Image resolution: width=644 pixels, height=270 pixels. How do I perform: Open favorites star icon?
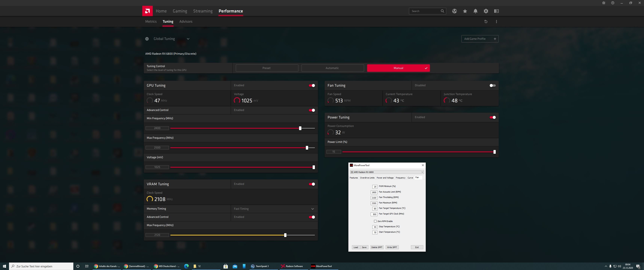[465, 11]
